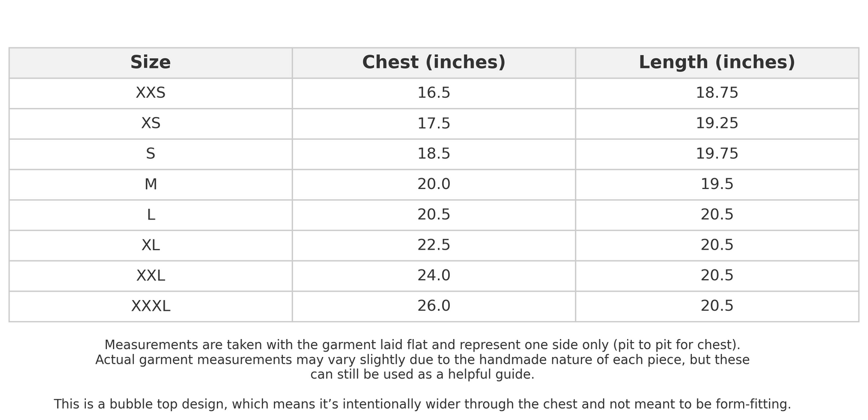Click the 16.5 chest measurement
The width and height of the screenshot is (868, 420).
pyautogui.click(x=434, y=93)
